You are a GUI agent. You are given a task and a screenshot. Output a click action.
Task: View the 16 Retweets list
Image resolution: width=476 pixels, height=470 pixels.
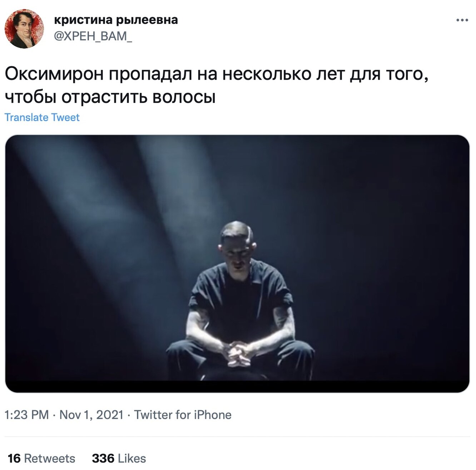point(41,458)
